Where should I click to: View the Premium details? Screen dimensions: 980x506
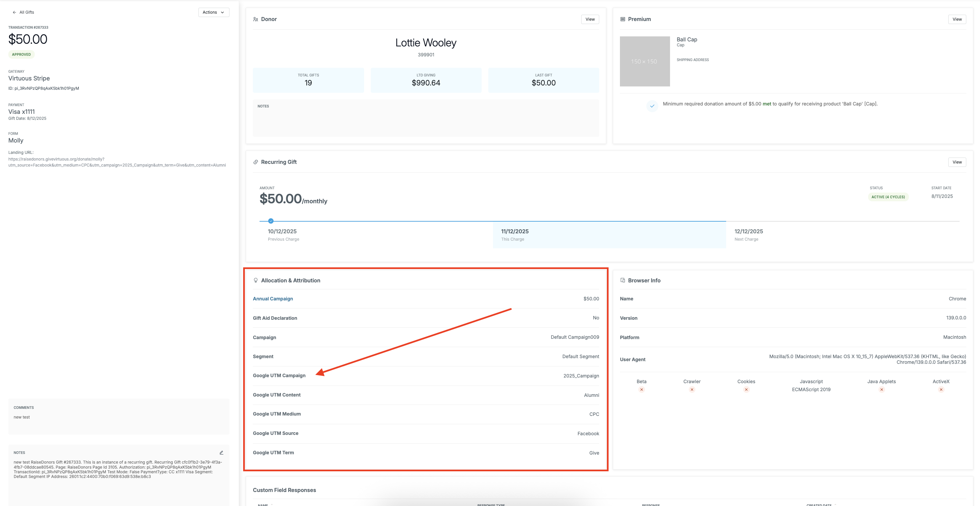(x=957, y=19)
